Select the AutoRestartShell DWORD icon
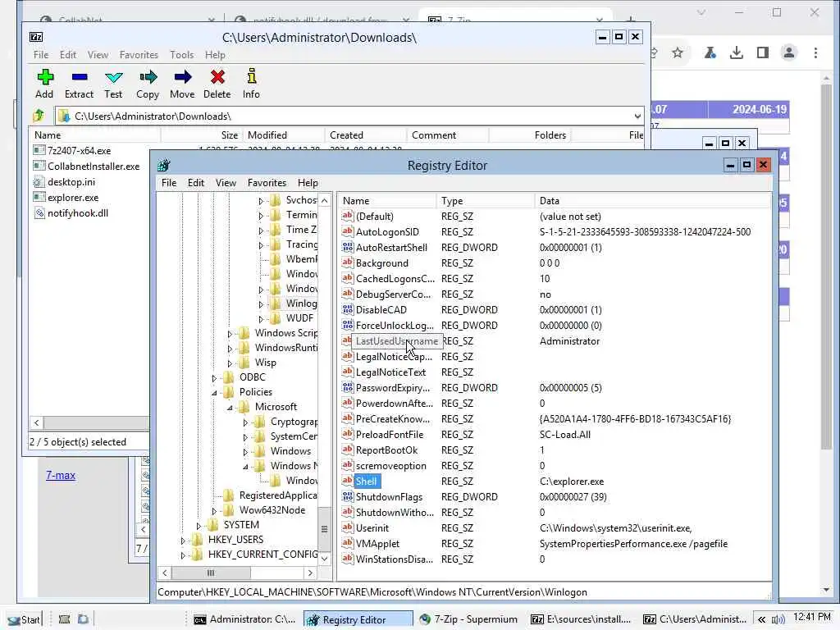This screenshot has width=840, height=630. coord(347,247)
